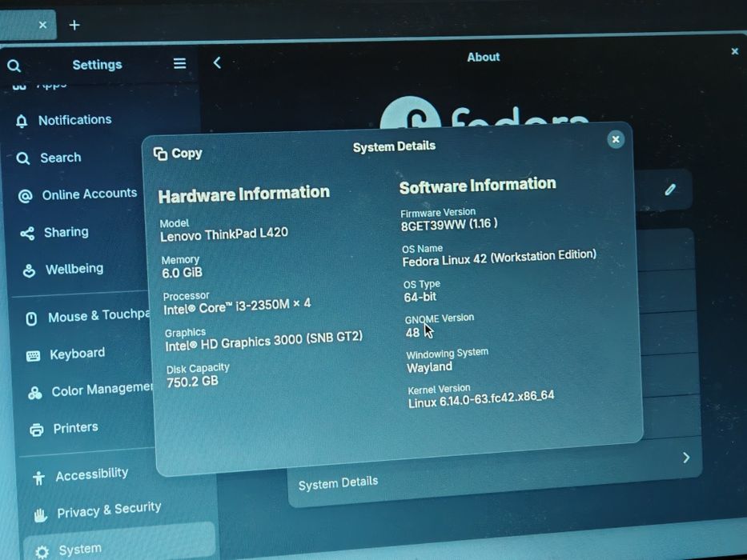This screenshot has height=560, width=747.
Task: Click 'Linux 6.14.0-63.fc42.x86_64' kernel text
Action: pos(481,399)
